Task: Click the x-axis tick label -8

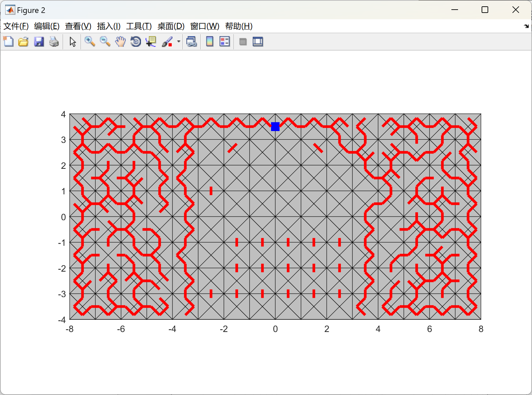Action: (70, 329)
